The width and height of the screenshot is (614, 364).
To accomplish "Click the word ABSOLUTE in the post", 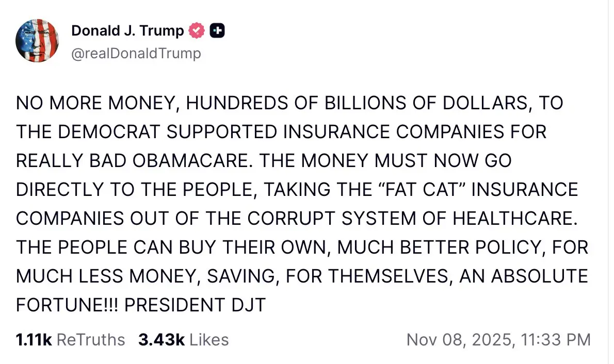I will [x=539, y=276].
